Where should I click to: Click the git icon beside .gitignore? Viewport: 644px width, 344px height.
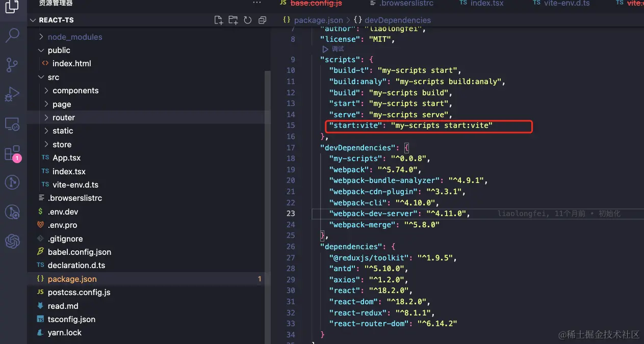click(x=40, y=239)
